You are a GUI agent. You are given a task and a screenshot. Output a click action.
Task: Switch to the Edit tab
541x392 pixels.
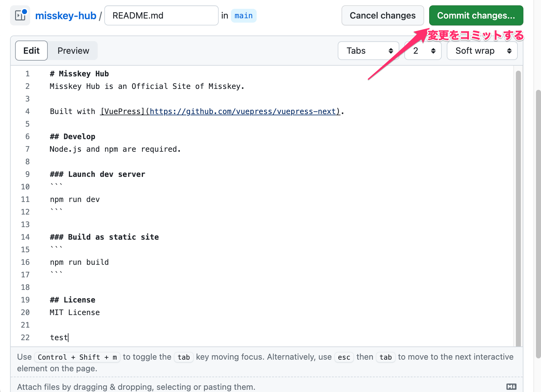[31, 51]
